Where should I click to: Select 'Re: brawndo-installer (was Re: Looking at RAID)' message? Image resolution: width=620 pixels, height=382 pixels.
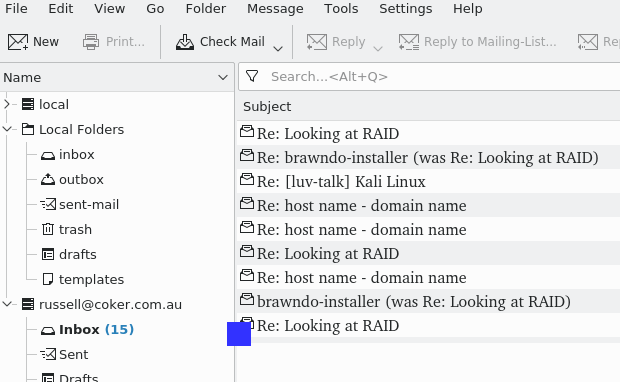point(428,157)
